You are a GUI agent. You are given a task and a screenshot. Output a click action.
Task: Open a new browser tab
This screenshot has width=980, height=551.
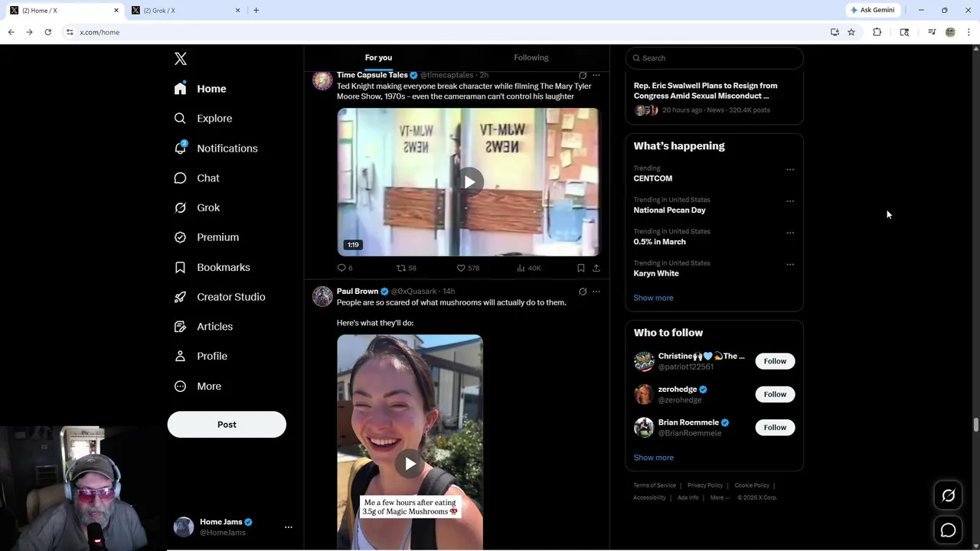256,10
